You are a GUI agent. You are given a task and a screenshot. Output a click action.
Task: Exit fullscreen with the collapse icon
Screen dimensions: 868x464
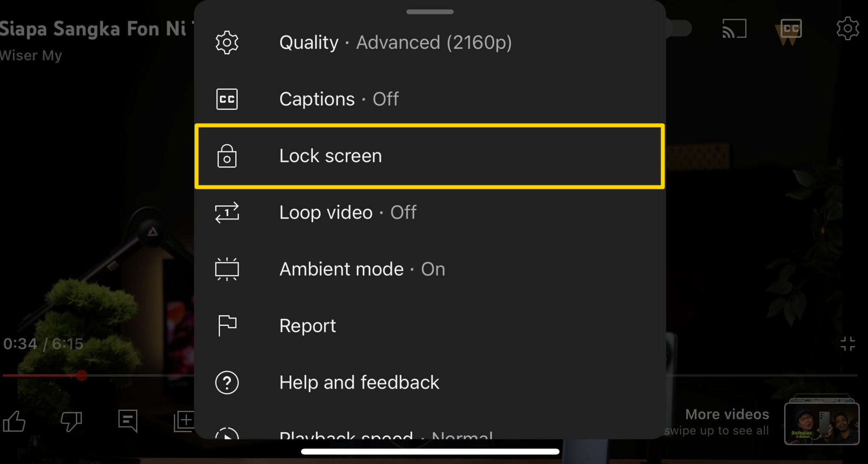(x=848, y=344)
